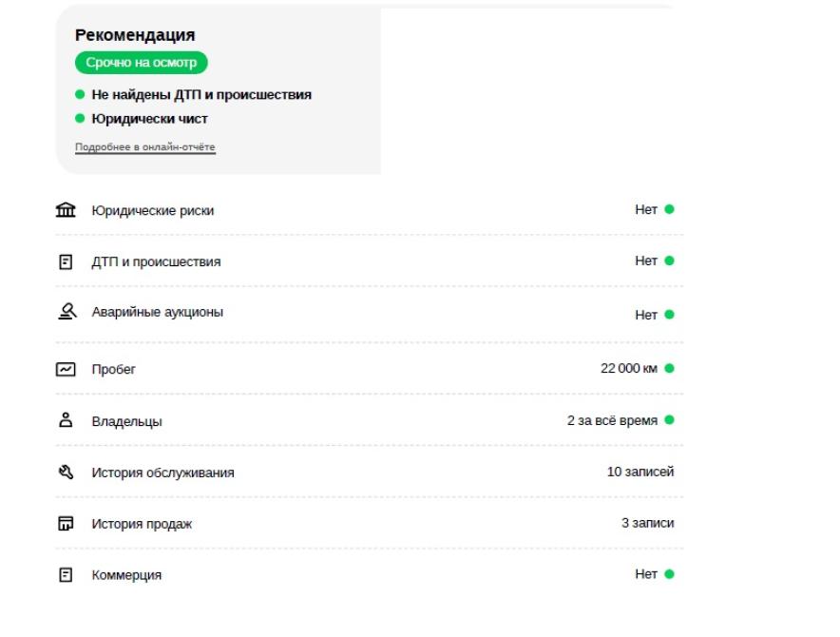Image resolution: width=840 pixels, height=637 pixels.
Task: Click the chart icon beside Пробег
Action: pos(66,370)
